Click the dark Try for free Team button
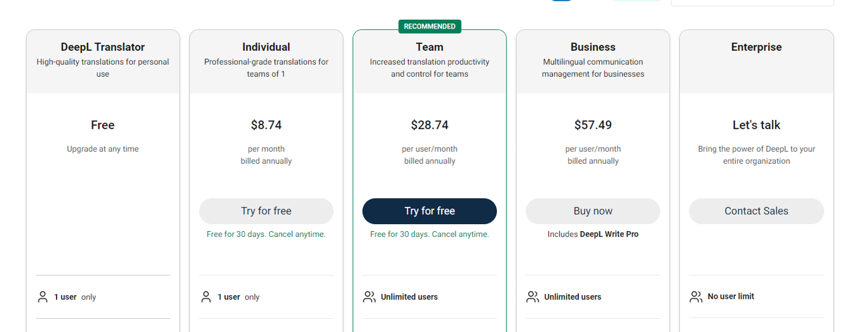Image resolution: width=868 pixels, height=332 pixels. [x=430, y=211]
